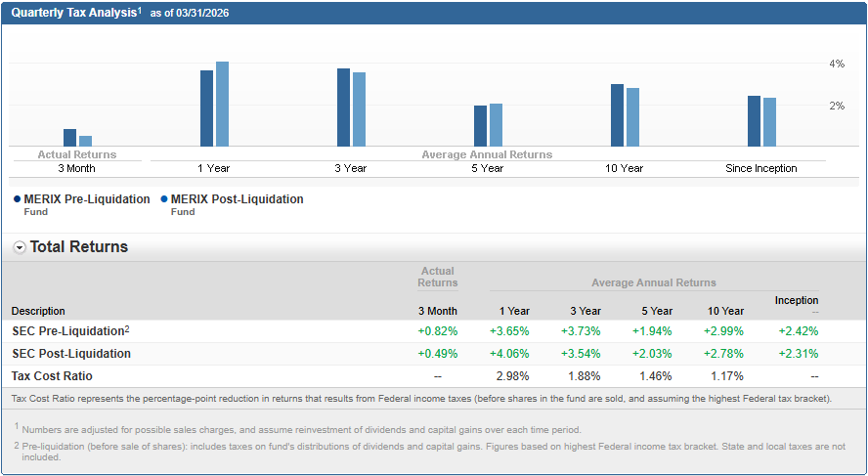Click the 1 Year post-liquidation chart bar
Image resolution: width=868 pixels, height=476 pixels.
click(x=222, y=104)
